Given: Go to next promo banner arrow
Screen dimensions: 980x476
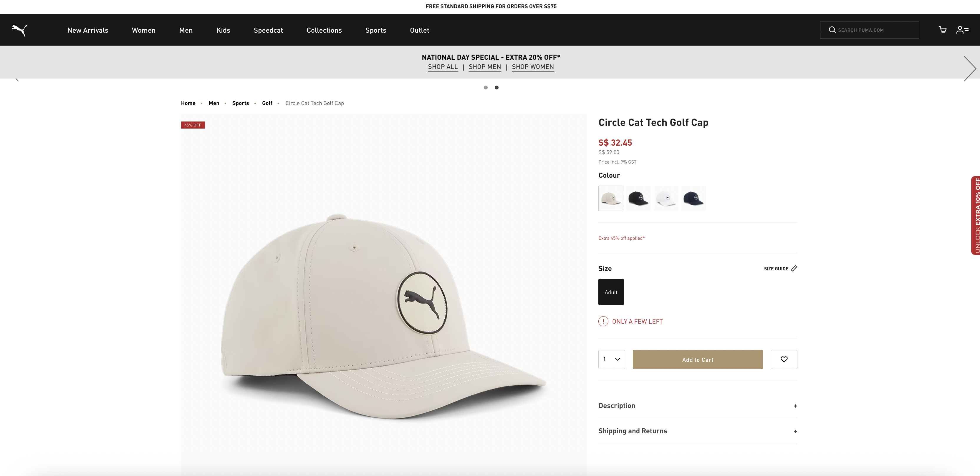Looking at the screenshot, I should (969, 69).
